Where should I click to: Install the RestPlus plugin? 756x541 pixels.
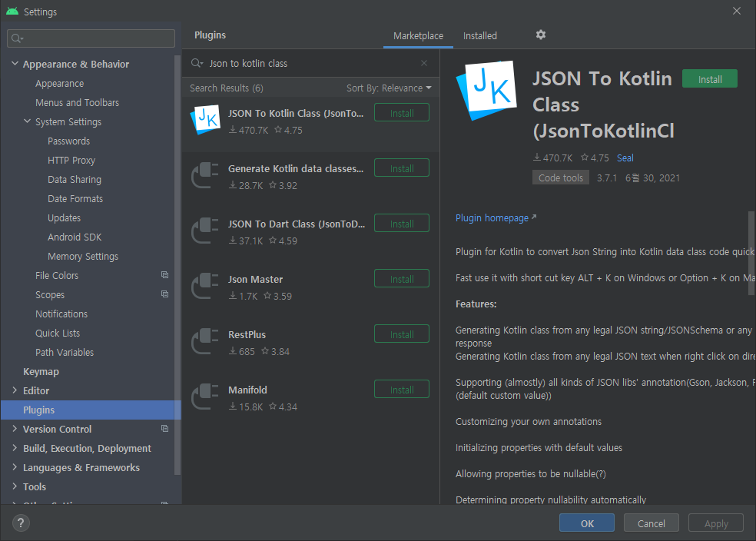(x=402, y=334)
